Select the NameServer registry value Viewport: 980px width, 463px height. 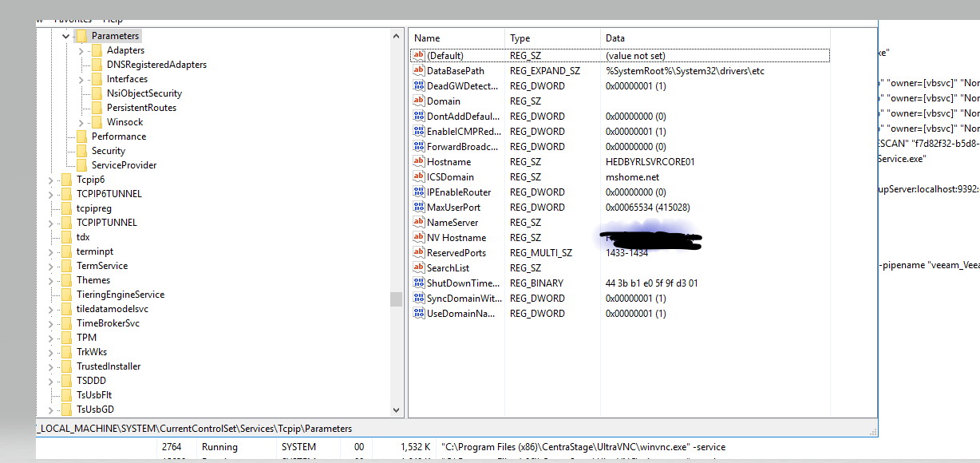pos(452,223)
